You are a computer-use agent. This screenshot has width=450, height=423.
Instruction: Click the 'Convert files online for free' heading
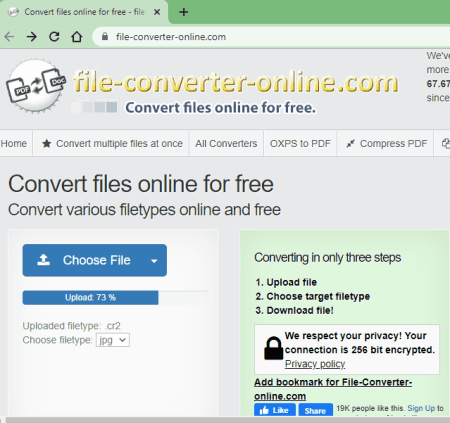[x=141, y=184]
